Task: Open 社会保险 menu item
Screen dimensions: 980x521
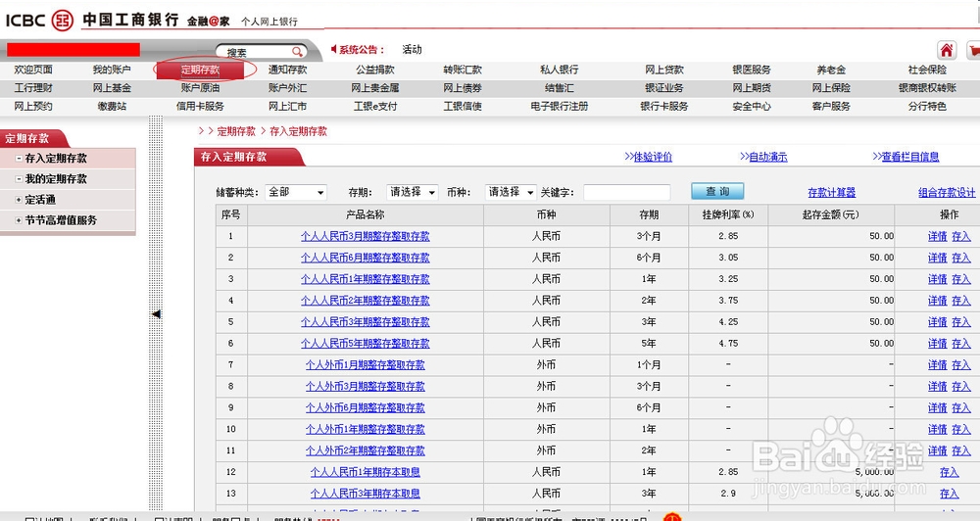Action: (x=927, y=70)
